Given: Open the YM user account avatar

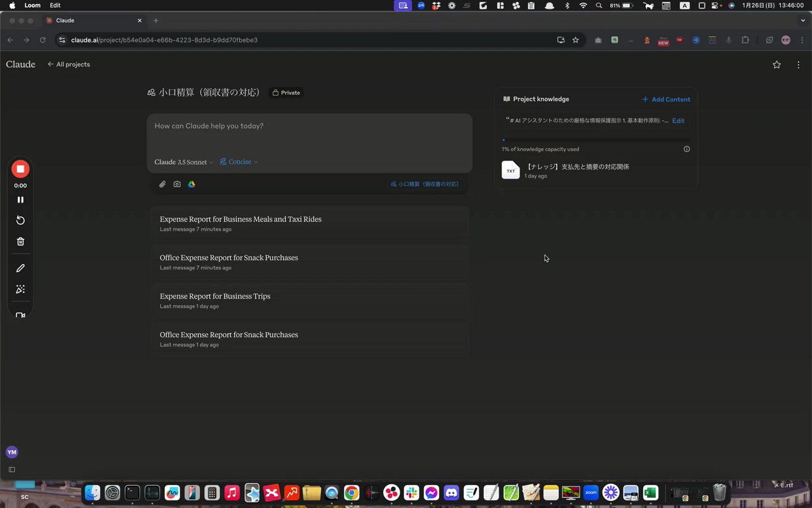Looking at the screenshot, I should pos(11,452).
